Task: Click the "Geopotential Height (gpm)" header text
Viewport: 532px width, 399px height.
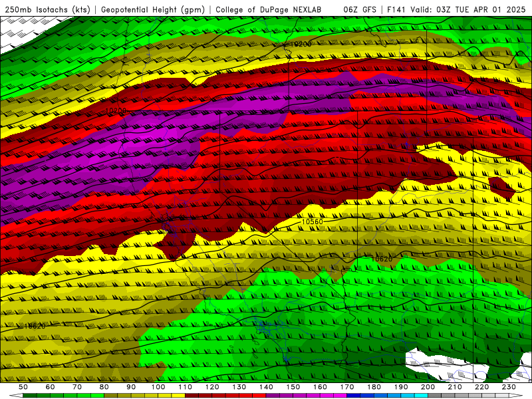Action: click(x=153, y=10)
